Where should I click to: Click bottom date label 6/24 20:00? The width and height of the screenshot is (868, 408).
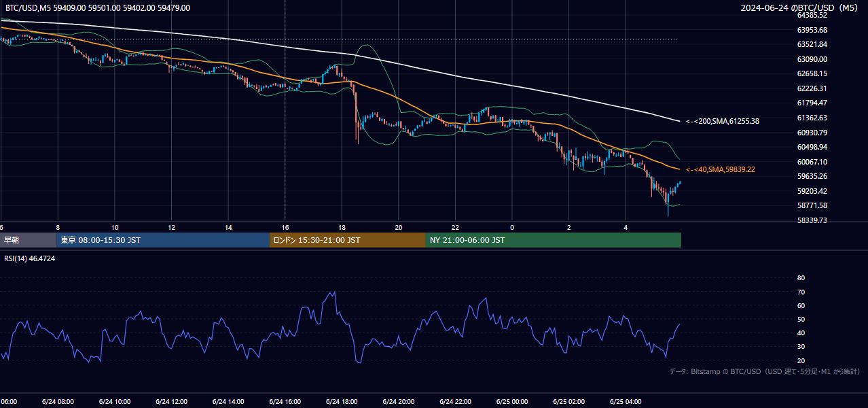click(x=399, y=401)
